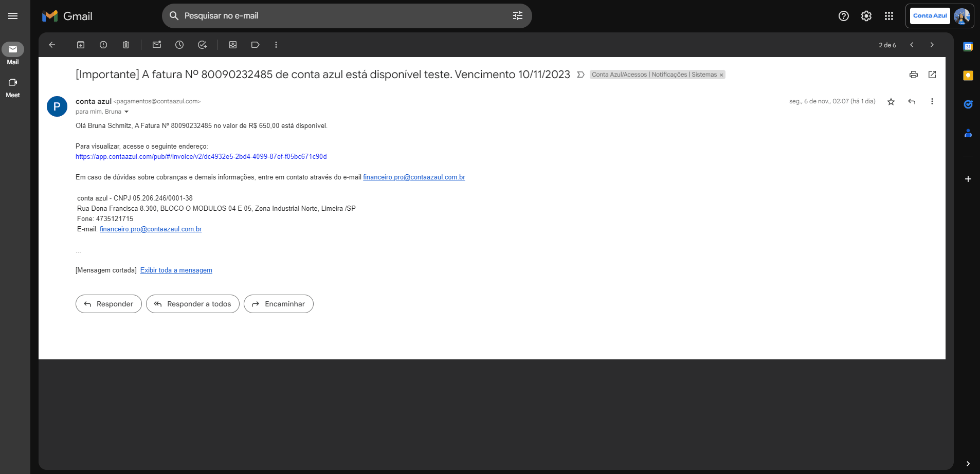The image size is (980, 474).
Task: Click Responder a todos button
Action: point(193,304)
